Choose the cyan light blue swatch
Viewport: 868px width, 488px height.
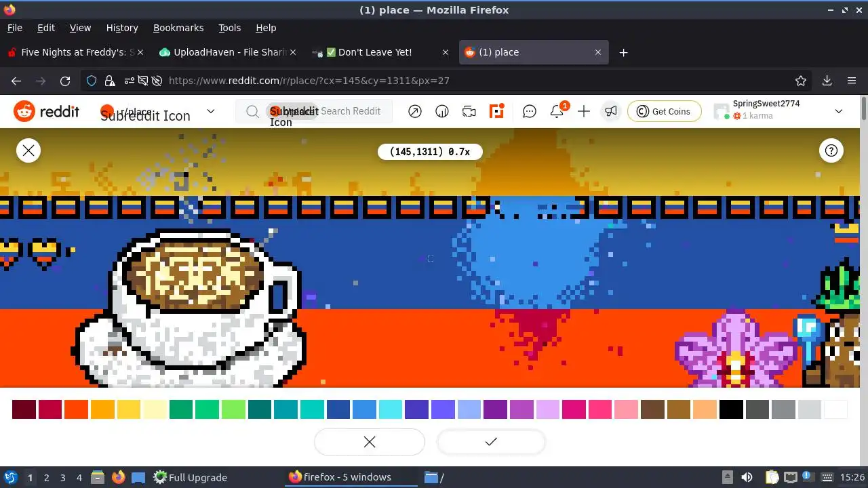391,409
